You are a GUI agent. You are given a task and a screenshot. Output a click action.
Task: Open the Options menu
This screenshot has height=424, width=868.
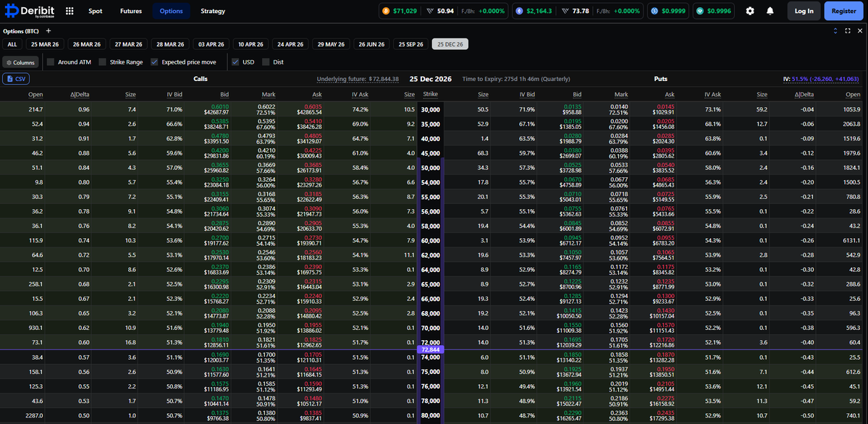(171, 11)
